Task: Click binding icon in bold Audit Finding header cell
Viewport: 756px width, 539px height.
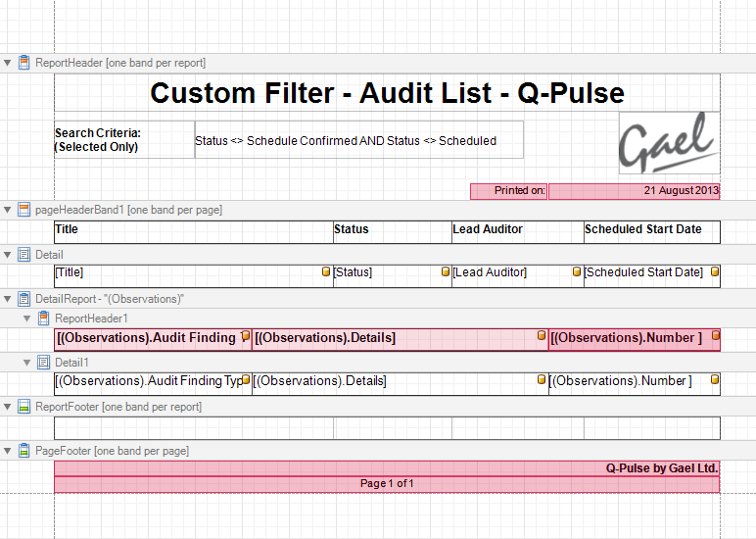Action: tap(246, 335)
